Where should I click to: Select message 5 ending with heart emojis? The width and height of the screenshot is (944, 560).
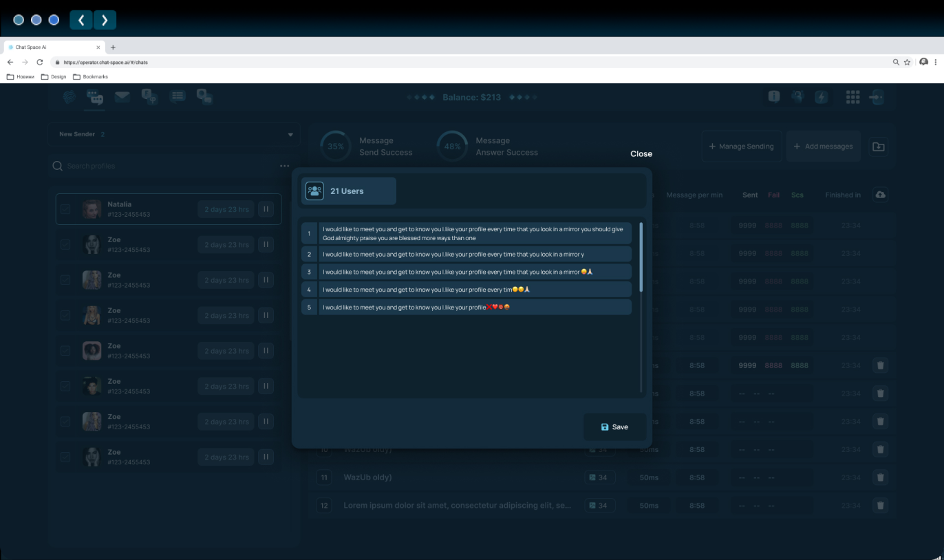click(466, 308)
